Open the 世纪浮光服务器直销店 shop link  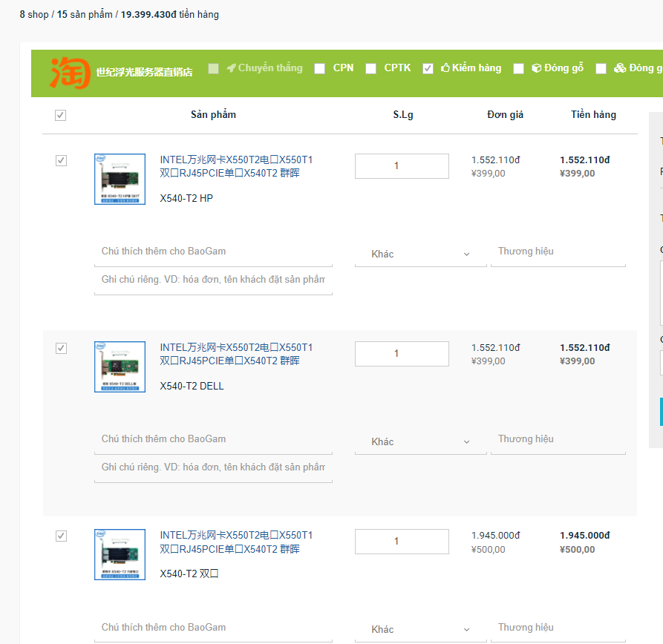(144, 72)
